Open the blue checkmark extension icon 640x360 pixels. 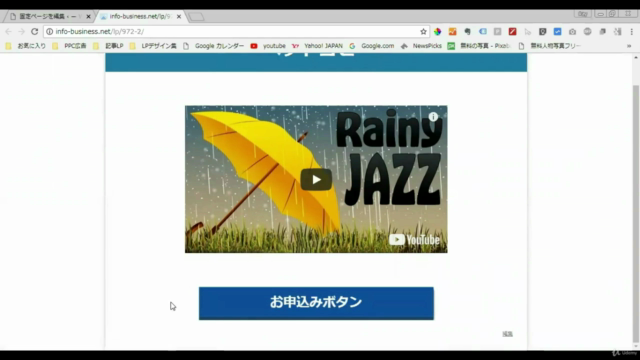coord(558,31)
